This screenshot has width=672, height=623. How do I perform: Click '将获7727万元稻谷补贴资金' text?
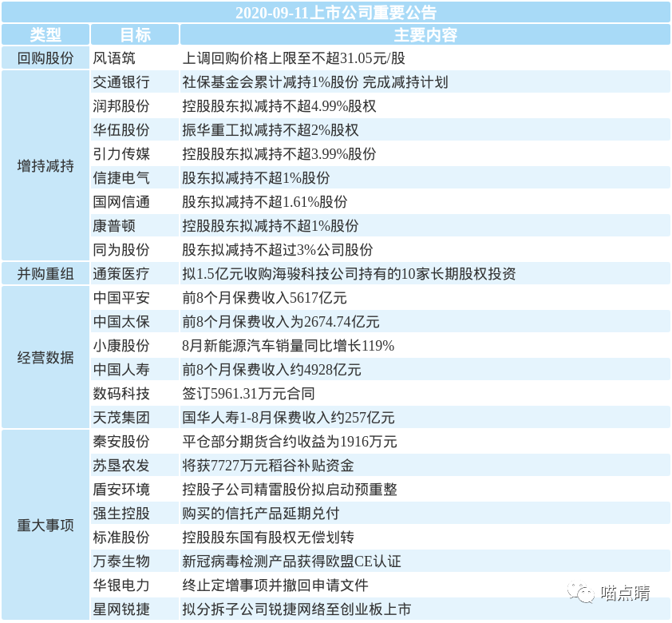[268, 465]
